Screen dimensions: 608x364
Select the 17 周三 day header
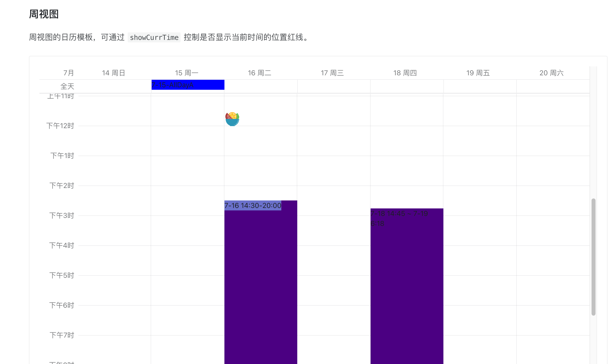pos(332,73)
